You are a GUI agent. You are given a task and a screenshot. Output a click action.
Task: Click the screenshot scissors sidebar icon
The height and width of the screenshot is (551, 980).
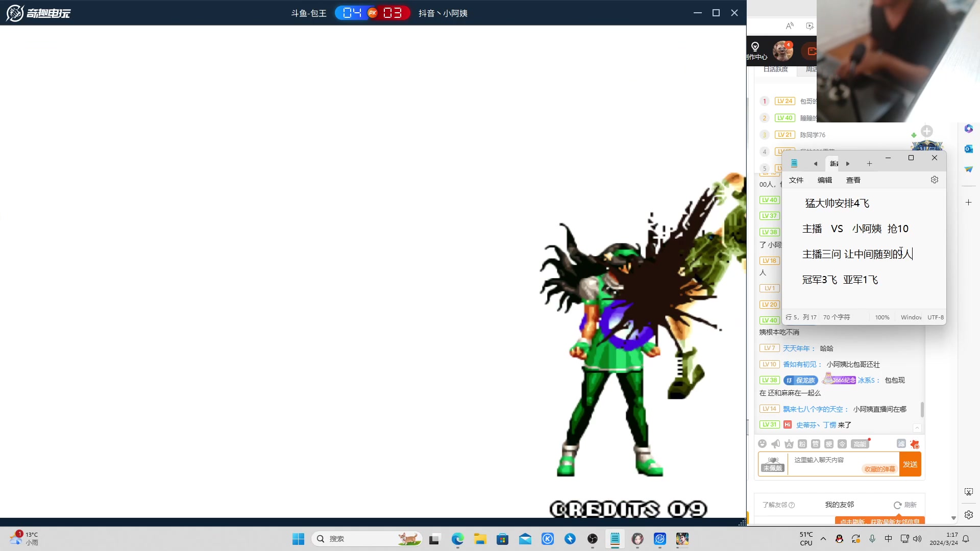coord(969,492)
